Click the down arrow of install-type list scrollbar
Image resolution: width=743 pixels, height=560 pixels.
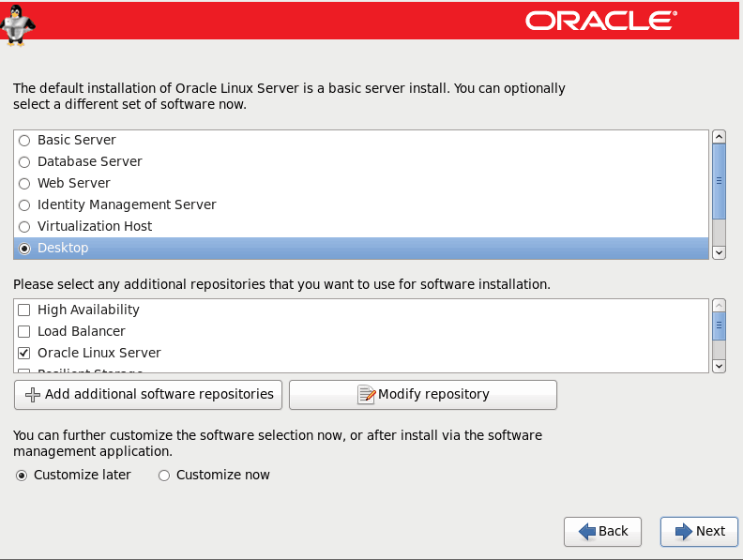[719, 252]
